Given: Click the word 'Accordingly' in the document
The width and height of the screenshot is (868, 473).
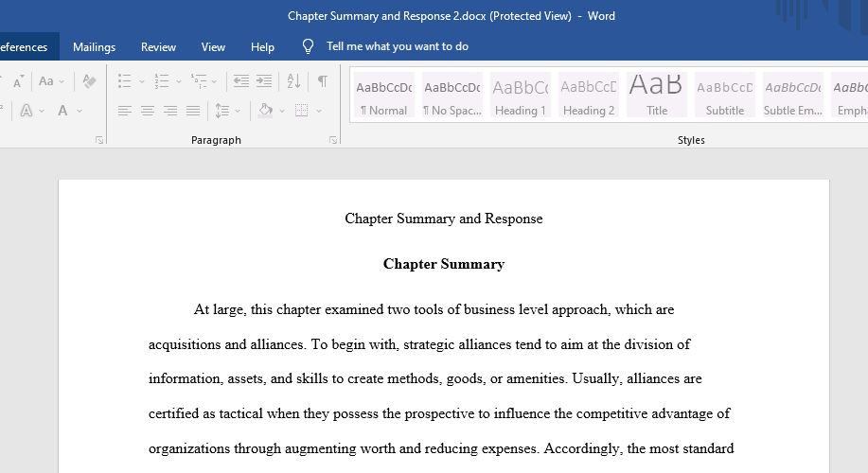Looking at the screenshot, I should pos(581,448).
